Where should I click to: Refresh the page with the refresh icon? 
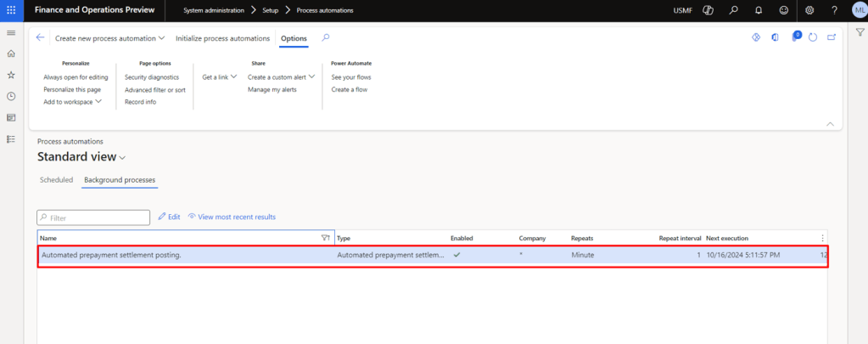pyautogui.click(x=813, y=37)
